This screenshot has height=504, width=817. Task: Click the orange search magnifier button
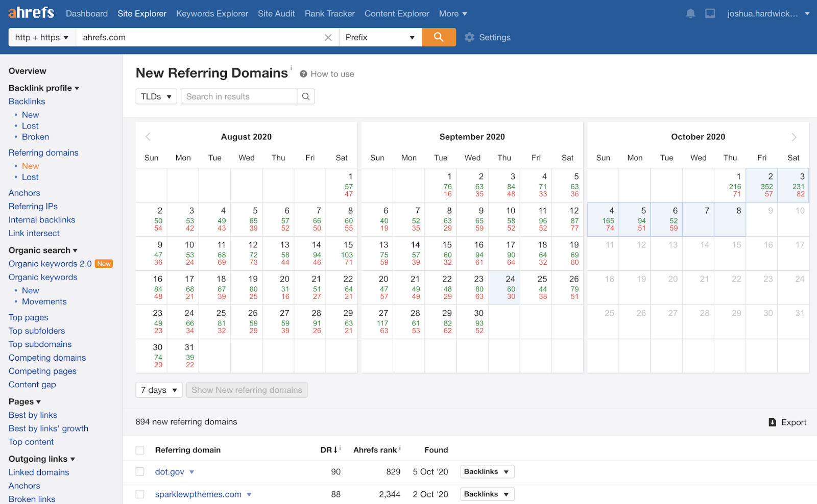[439, 37]
